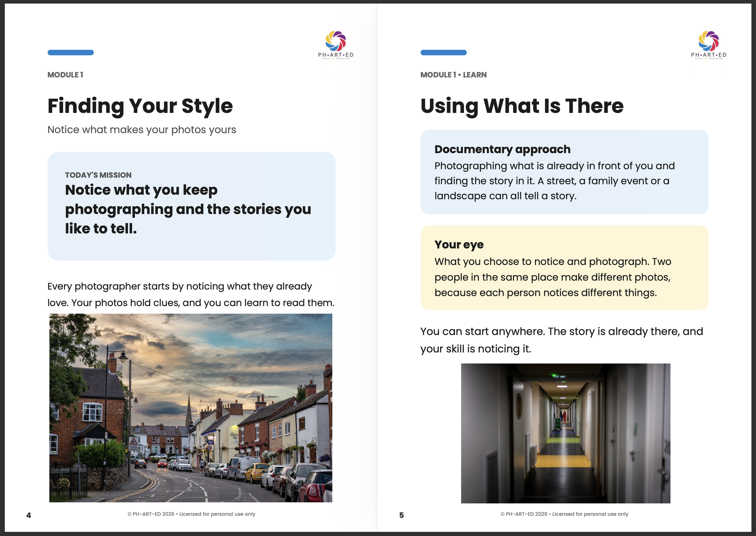The height and width of the screenshot is (536, 756).
Task: Click the PH-ART-ED logo on page 5
Action: coord(709,45)
